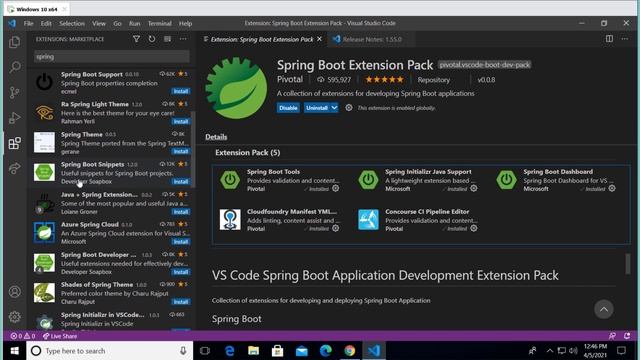This screenshot has width=640, height=360.
Task: Open Uninstall dropdown arrow
Action: (x=334, y=108)
